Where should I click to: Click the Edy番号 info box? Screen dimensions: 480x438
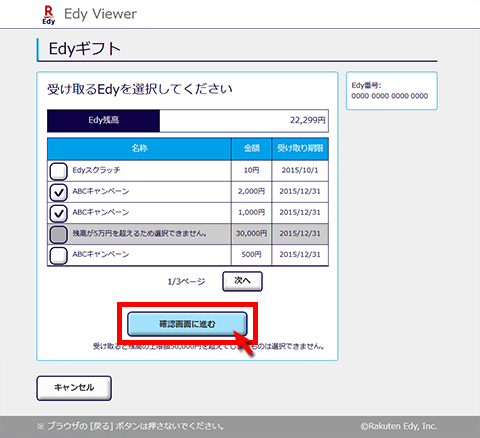[392, 91]
